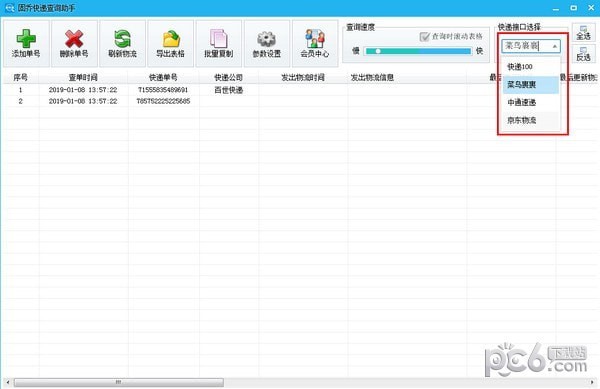
Task: Click the 查询速度 slider handle
Action: (x=378, y=51)
